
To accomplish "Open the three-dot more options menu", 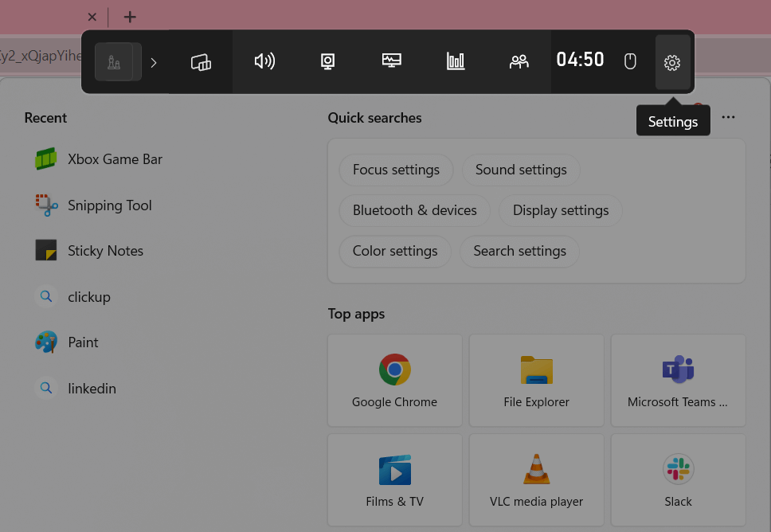I will [728, 117].
